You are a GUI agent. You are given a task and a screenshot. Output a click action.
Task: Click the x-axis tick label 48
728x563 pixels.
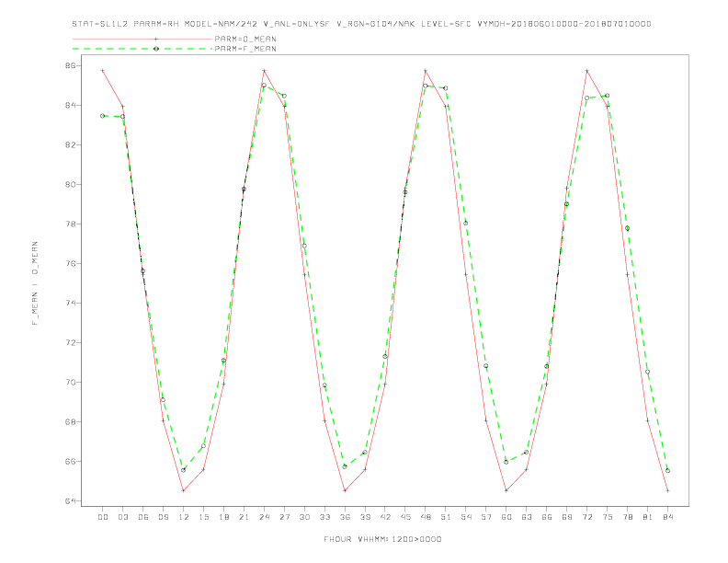point(426,517)
